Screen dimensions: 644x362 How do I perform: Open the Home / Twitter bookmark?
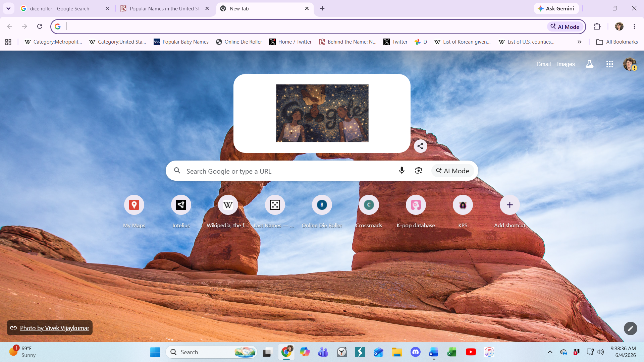click(x=290, y=42)
